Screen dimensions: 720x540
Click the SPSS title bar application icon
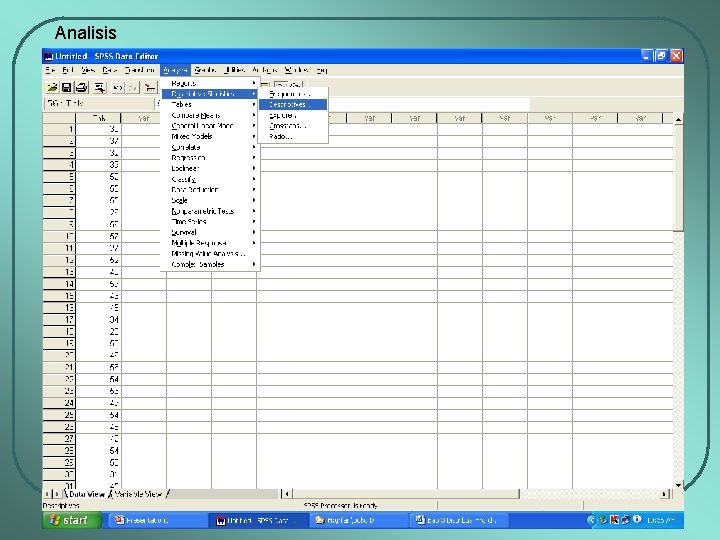click(x=48, y=56)
